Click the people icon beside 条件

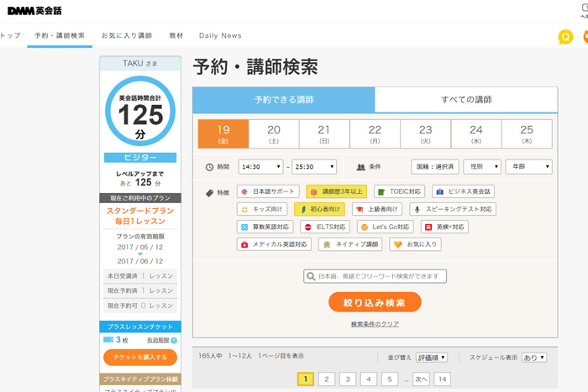click(360, 167)
